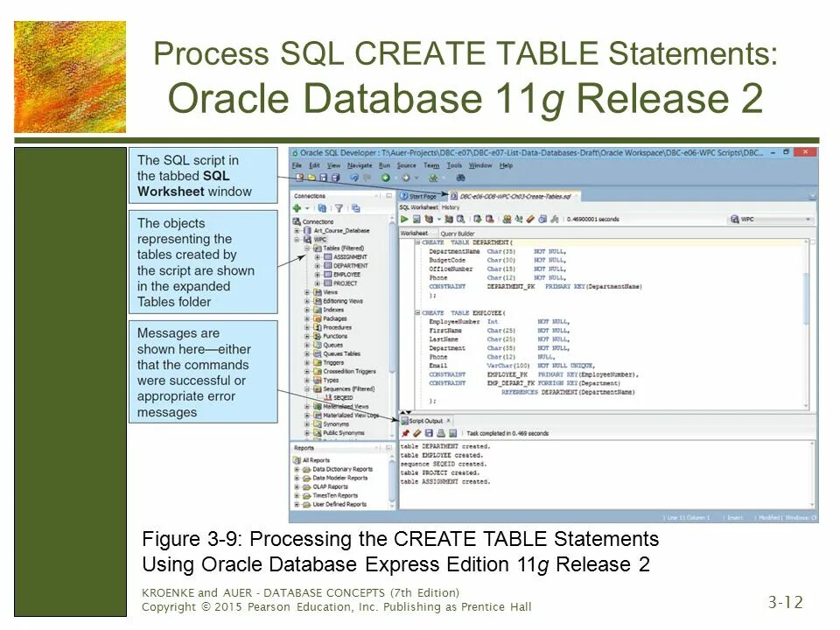The width and height of the screenshot is (840, 630).
Task: Click the Save icon in Script Output toolbar
Action: click(x=429, y=433)
